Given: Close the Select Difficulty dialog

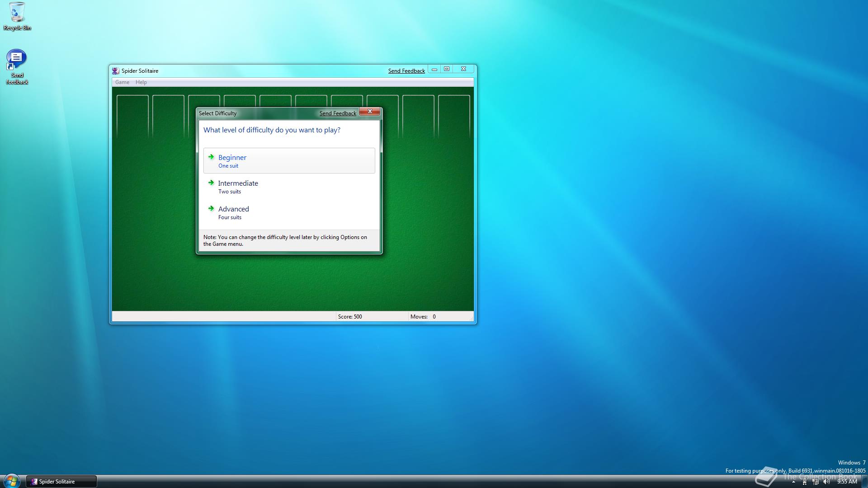Looking at the screenshot, I should coord(370,112).
